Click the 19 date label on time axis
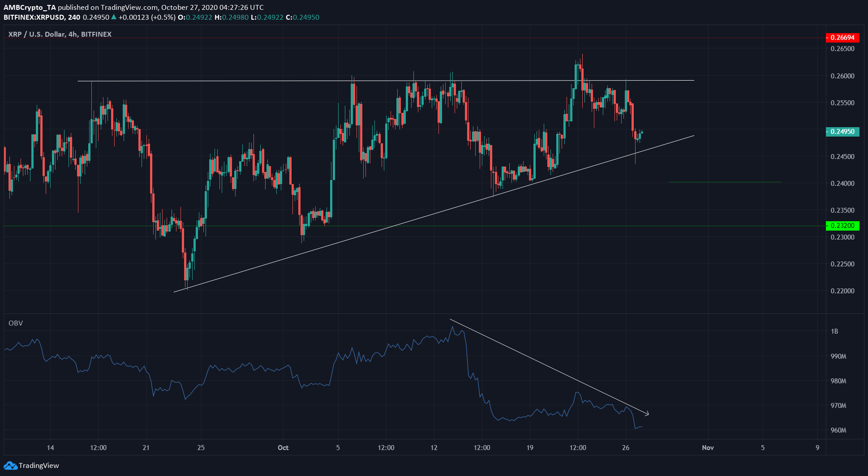 [530, 448]
